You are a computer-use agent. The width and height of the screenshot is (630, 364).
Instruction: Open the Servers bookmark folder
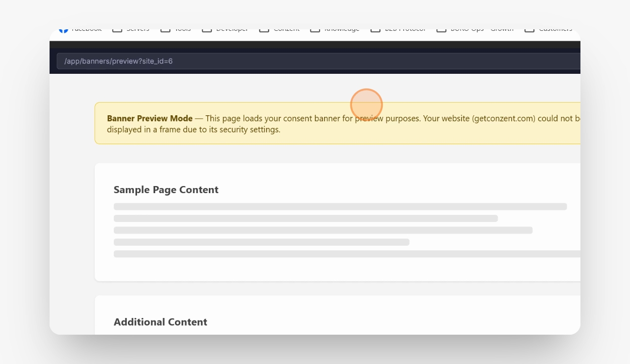[130, 29]
